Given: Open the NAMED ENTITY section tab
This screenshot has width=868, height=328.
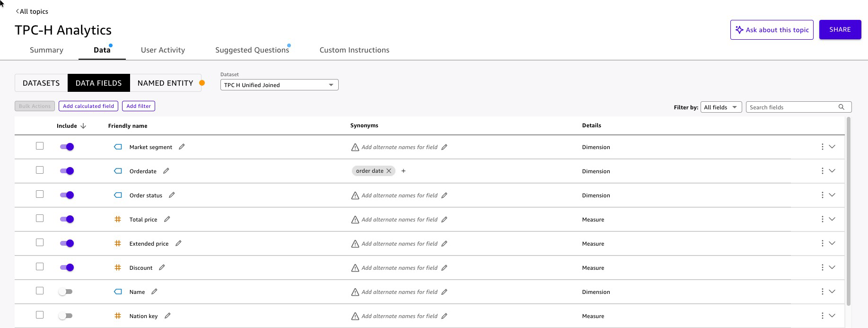Looking at the screenshot, I should pos(165,83).
